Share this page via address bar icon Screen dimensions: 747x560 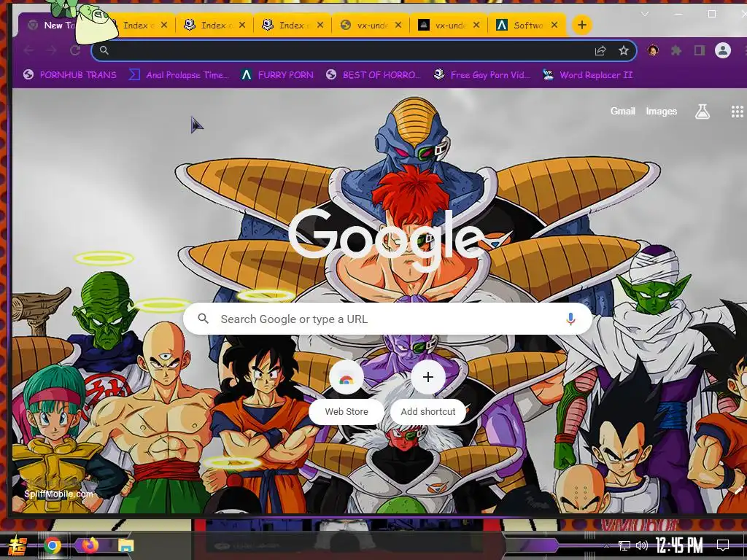coord(600,50)
